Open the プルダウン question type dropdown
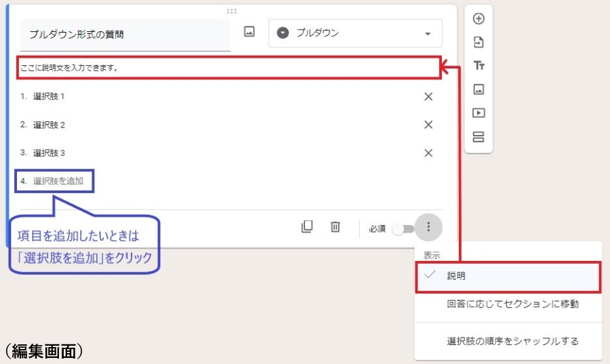Viewport: 610px width, 364px height. [355, 33]
